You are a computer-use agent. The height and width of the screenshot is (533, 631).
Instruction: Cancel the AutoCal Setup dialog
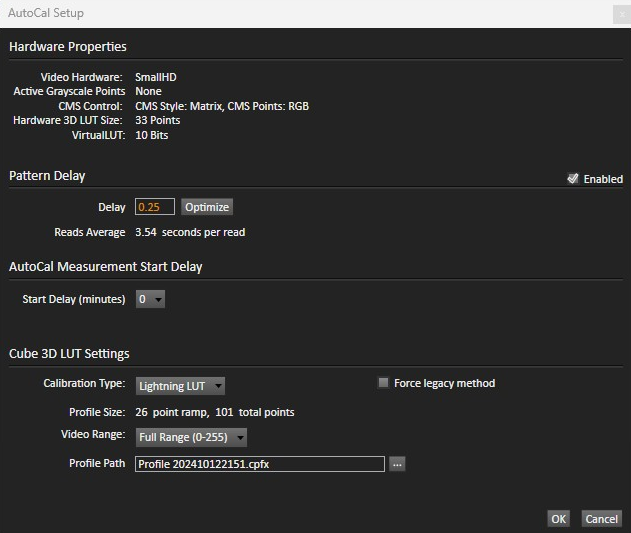(x=601, y=518)
